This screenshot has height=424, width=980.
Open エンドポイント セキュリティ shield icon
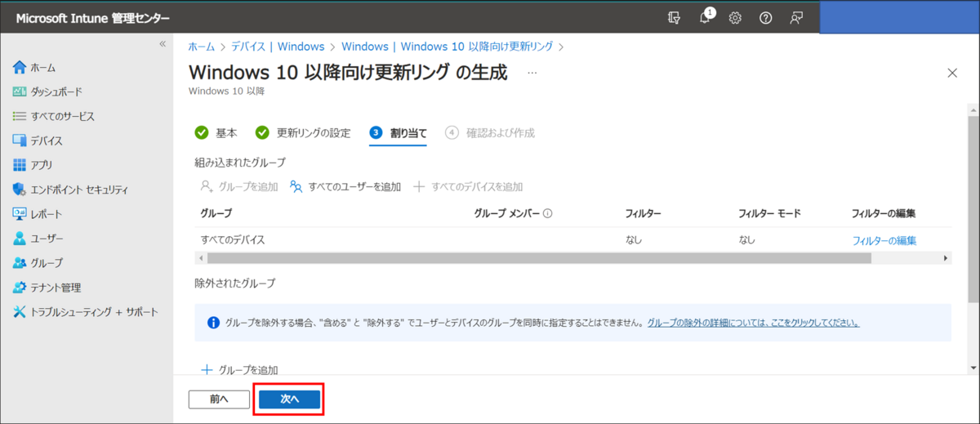click(x=20, y=190)
